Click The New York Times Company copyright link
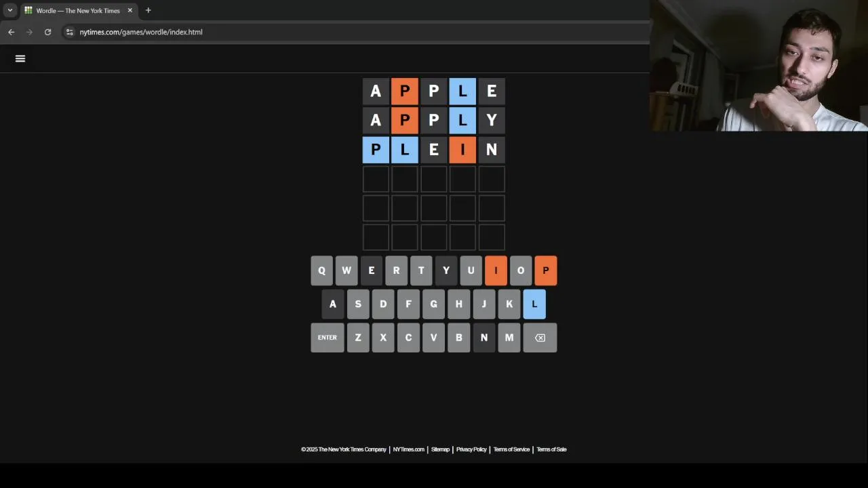Screen dimensions: 868x488 point(344,449)
